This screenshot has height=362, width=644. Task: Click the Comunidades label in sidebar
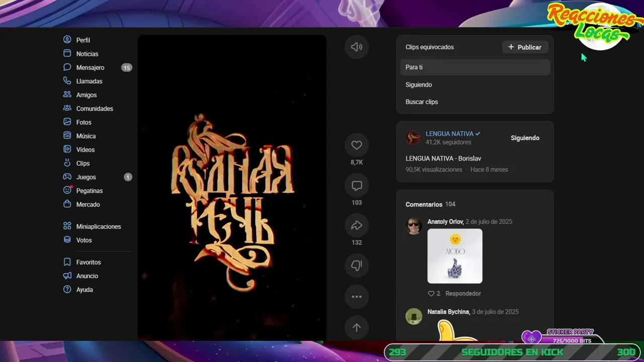[x=95, y=109]
